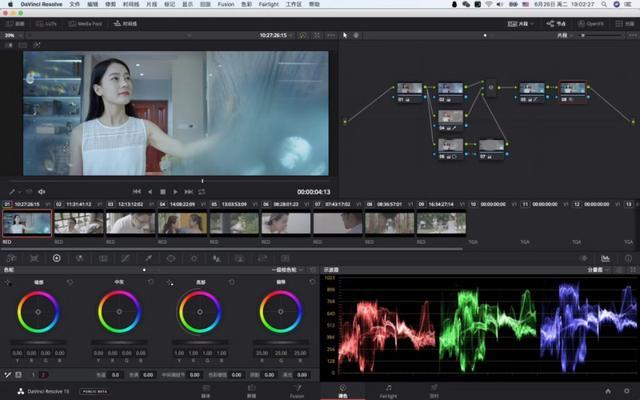
Task: Select the second clip thumbnail in timeline
Action: [79, 223]
